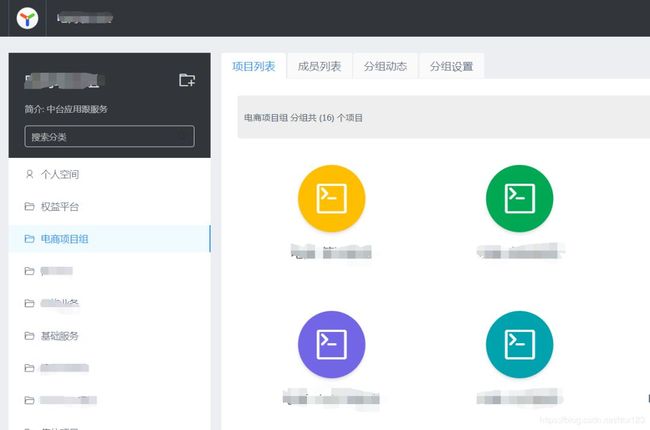Click the blurred site name in header
The height and width of the screenshot is (430, 650).
[x=85, y=19]
